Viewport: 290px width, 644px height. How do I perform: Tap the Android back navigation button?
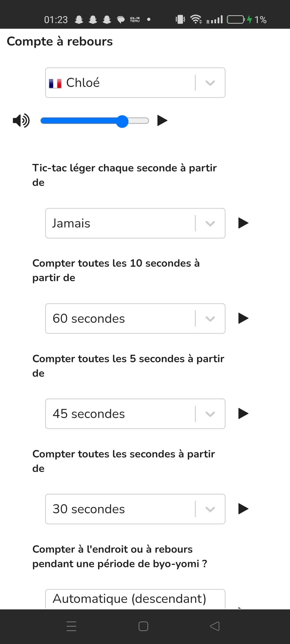click(215, 626)
